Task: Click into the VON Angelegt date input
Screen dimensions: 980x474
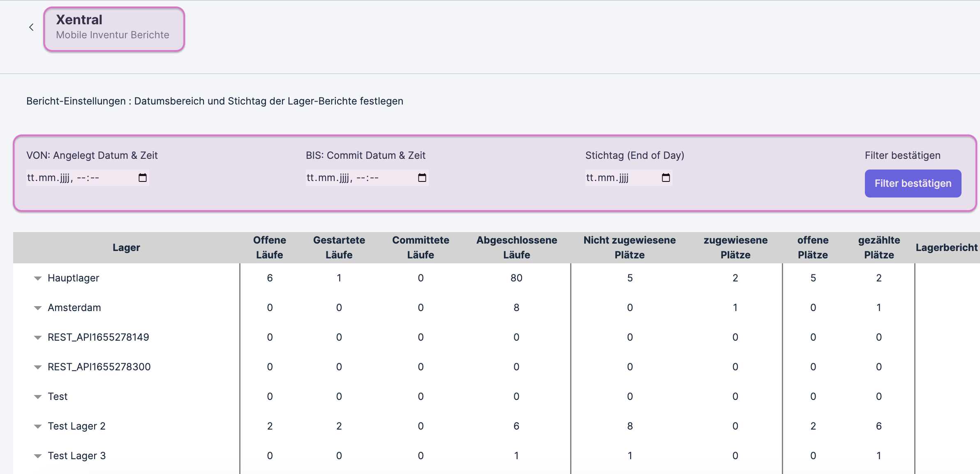Action: pyautogui.click(x=74, y=178)
